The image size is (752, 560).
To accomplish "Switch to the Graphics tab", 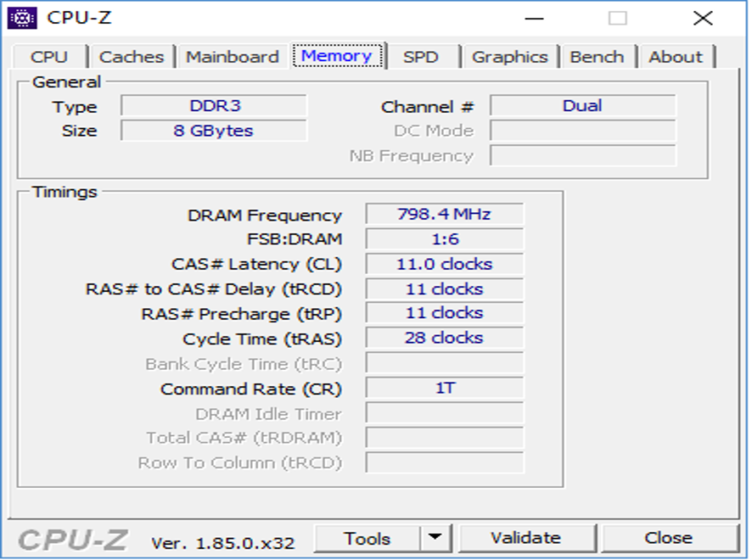I will [509, 57].
